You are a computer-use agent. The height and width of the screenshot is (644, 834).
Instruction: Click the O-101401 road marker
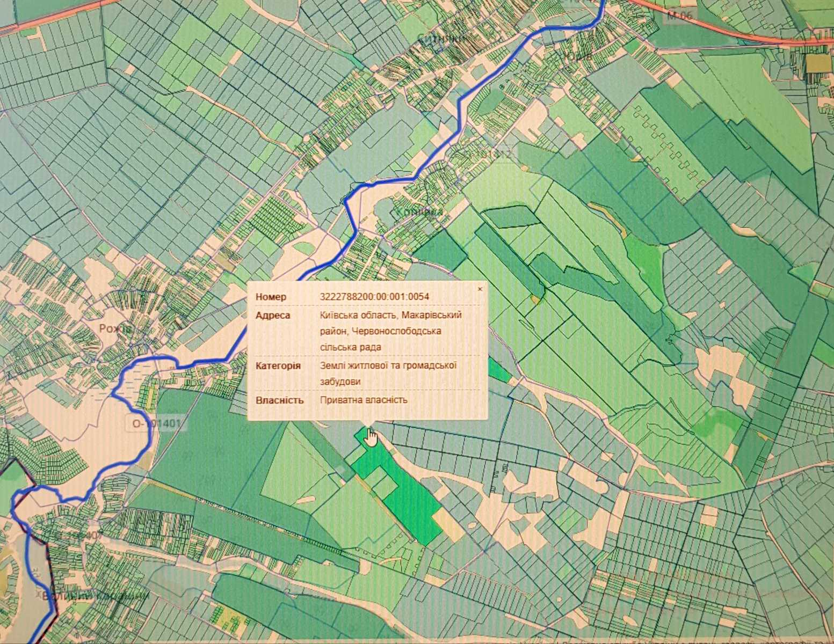[x=156, y=423]
